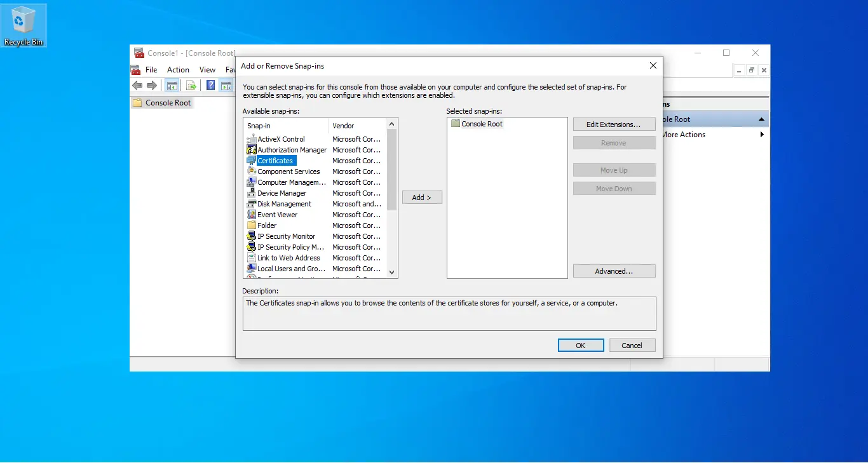
Task: Open the File menu in Console1
Action: [151, 70]
